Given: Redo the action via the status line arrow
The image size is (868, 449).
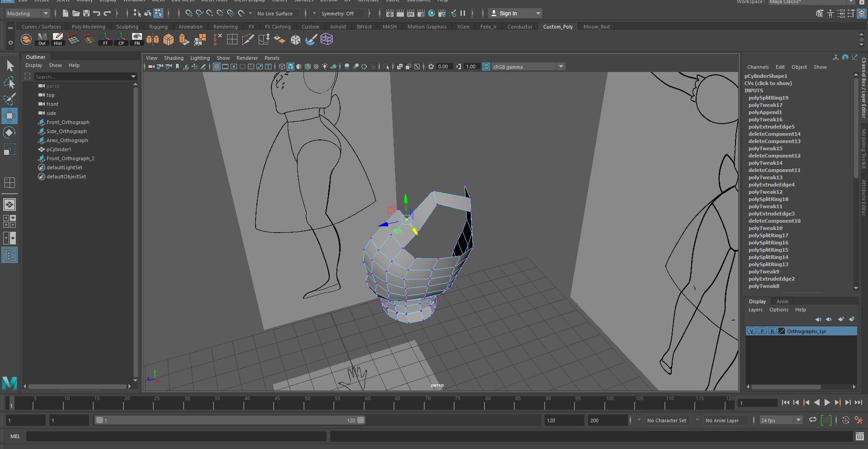Looking at the screenshot, I should point(107,13).
